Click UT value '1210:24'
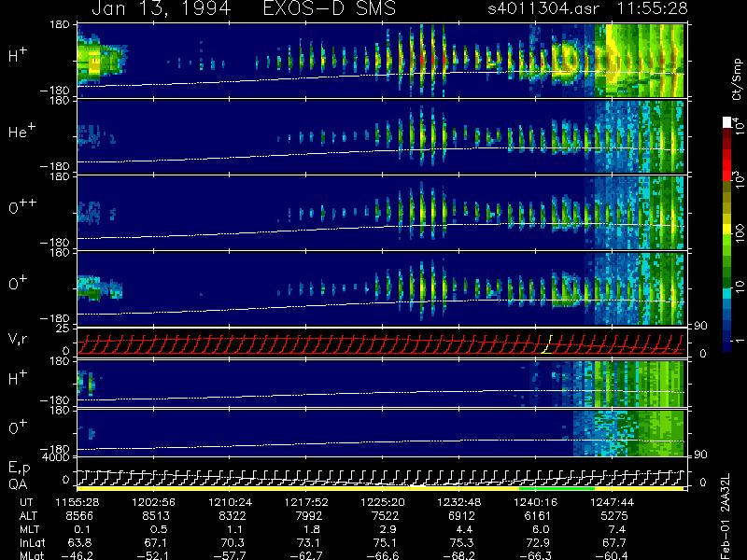Viewport: 747px width, 560px height. point(230,502)
